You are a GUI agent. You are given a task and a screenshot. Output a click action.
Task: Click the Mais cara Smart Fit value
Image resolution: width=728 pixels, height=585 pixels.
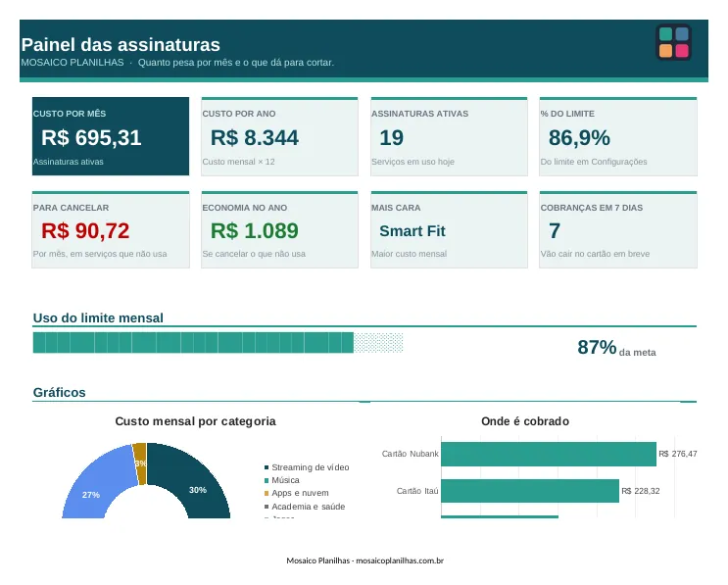[x=413, y=230]
